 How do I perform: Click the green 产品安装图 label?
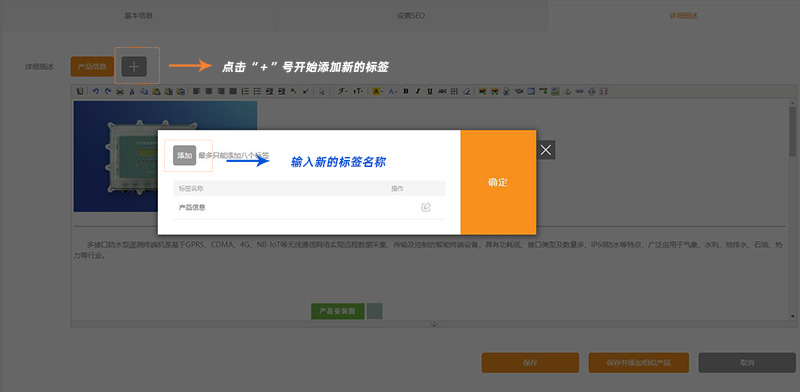[x=338, y=311]
